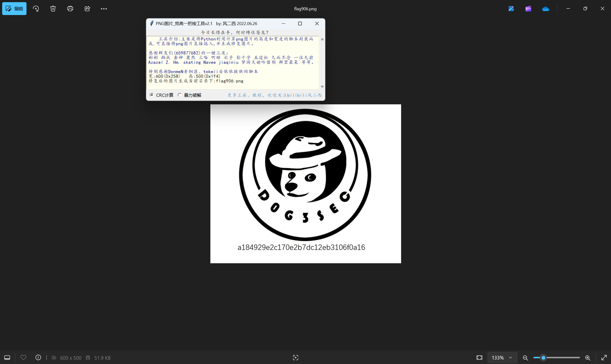Screen dimensions: 611x364
Task: Minimize the Photos viewer window
Action: 568,9
